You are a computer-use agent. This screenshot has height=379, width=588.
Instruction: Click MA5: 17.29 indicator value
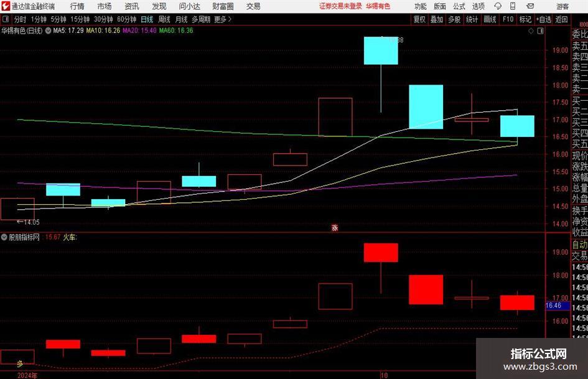coord(68,30)
